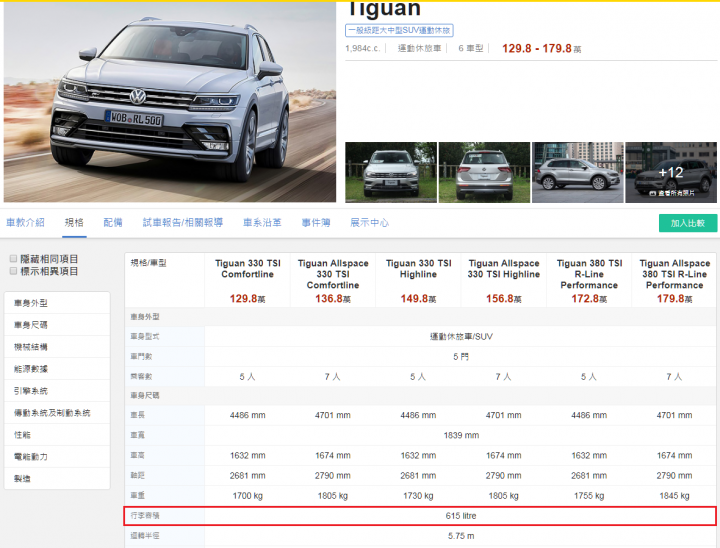Click the 156.8萬 price
720x548 pixels.
[504, 299]
